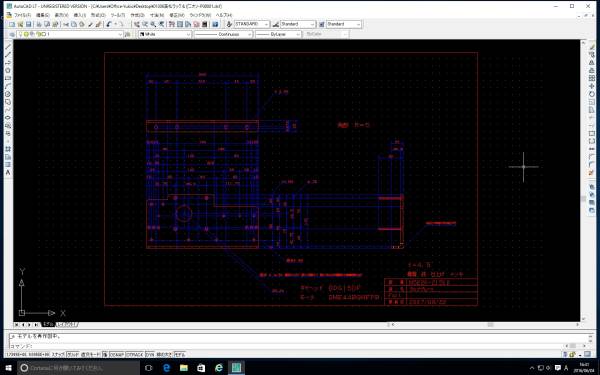The height and width of the screenshot is (375, 600).
Task: Pick the Ellipse draw tool
Action: point(8,117)
